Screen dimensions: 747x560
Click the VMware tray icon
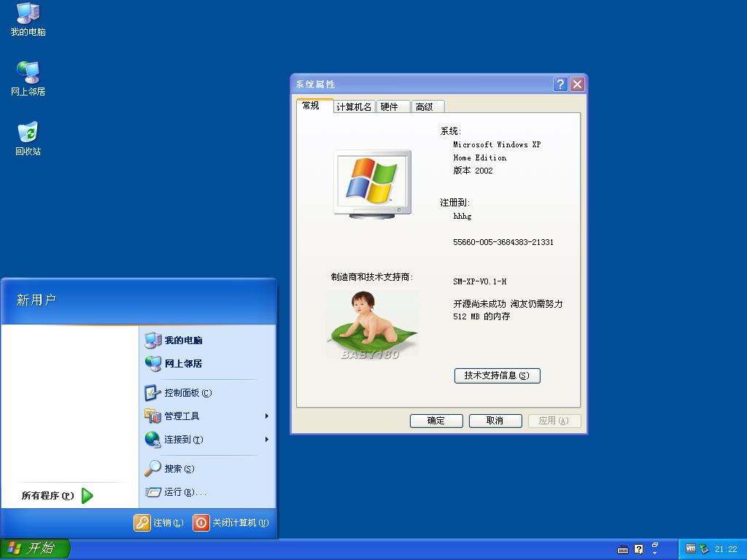[690, 548]
